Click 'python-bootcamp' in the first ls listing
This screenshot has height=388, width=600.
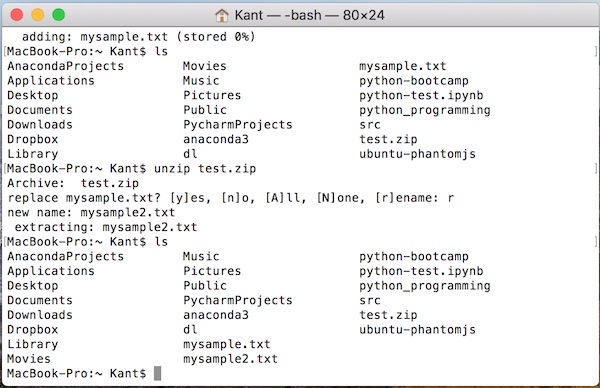414,80
